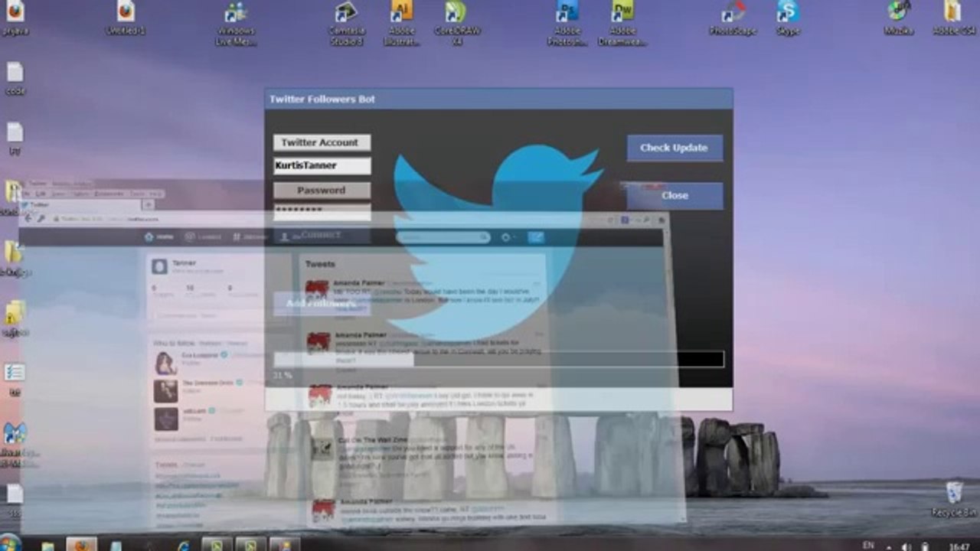Launch Camtasia Studio 8 shortcut

click(347, 22)
